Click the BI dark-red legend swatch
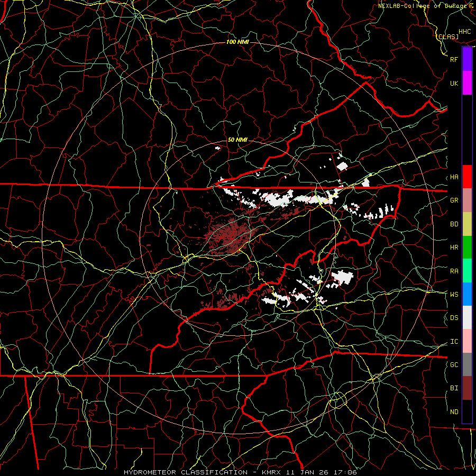Viewport: 476px width, 476px height. pyautogui.click(x=467, y=388)
